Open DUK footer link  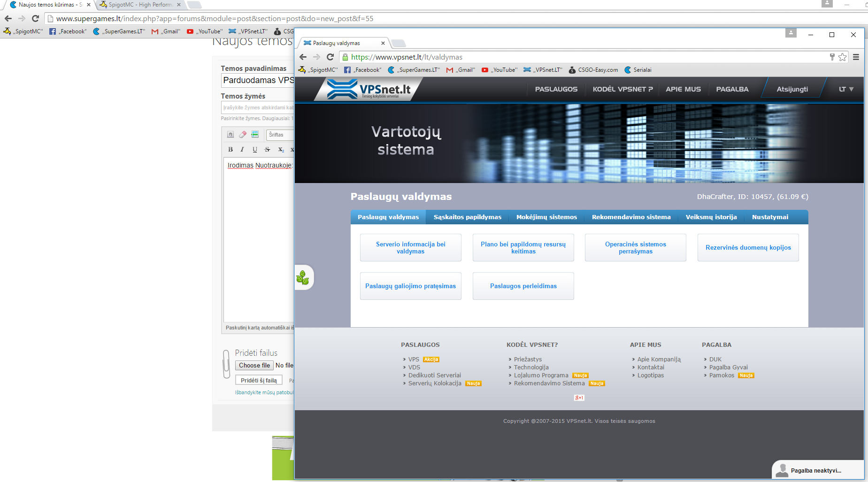pos(715,359)
